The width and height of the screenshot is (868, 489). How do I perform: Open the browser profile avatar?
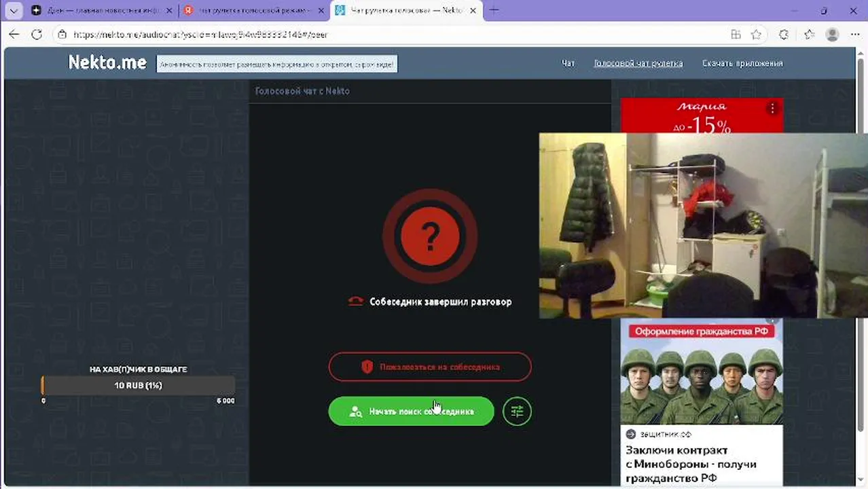(832, 34)
